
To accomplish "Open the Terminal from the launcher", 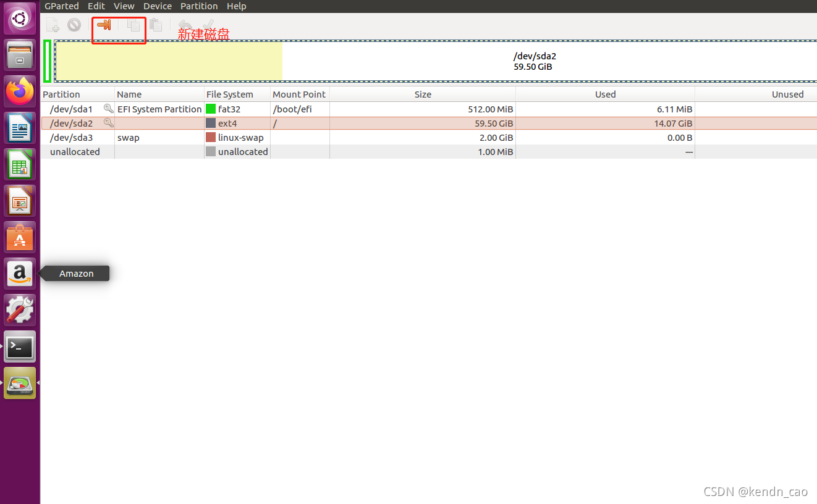I will (20, 346).
